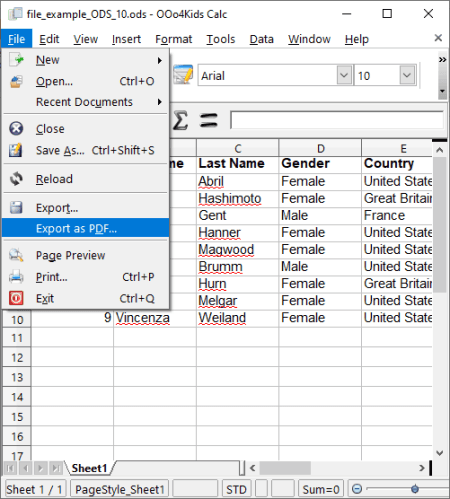This screenshot has width=450, height=499.
Task: Open the font name dropdown arrow
Action: 344,75
